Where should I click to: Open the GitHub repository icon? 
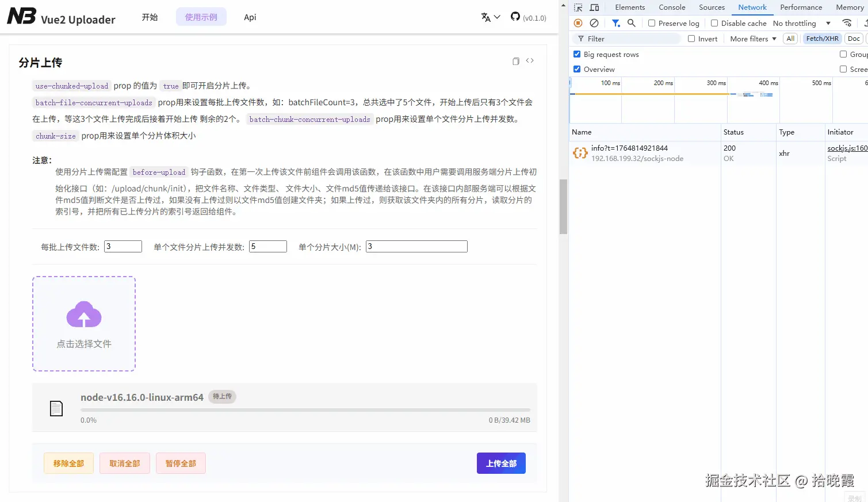pyautogui.click(x=515, y=17)
